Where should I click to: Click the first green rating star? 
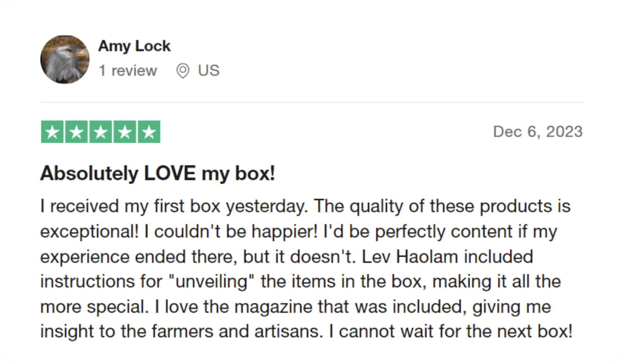click(x=52, y=132)
